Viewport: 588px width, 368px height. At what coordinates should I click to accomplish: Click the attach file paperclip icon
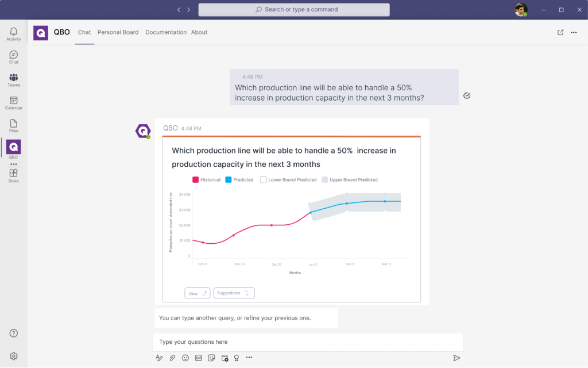click(172, 358)
